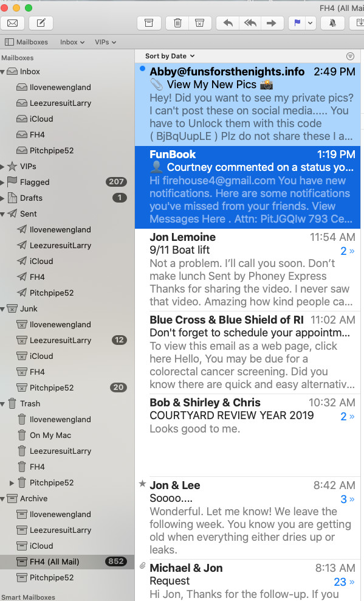Screen dimensions: 364x601
Task: Open the VIPs favorites bar menu
Action: (x=105, y=42)
